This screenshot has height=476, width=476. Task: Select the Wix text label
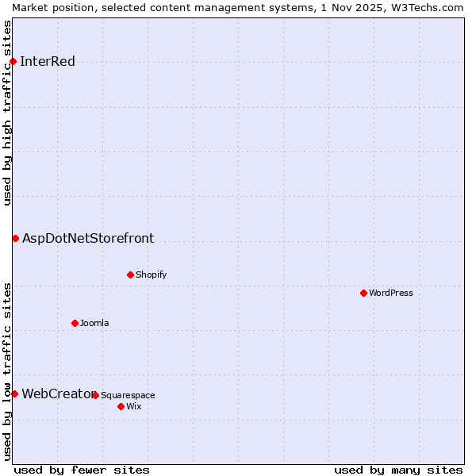pyautogui.click(x=133, y=406)
